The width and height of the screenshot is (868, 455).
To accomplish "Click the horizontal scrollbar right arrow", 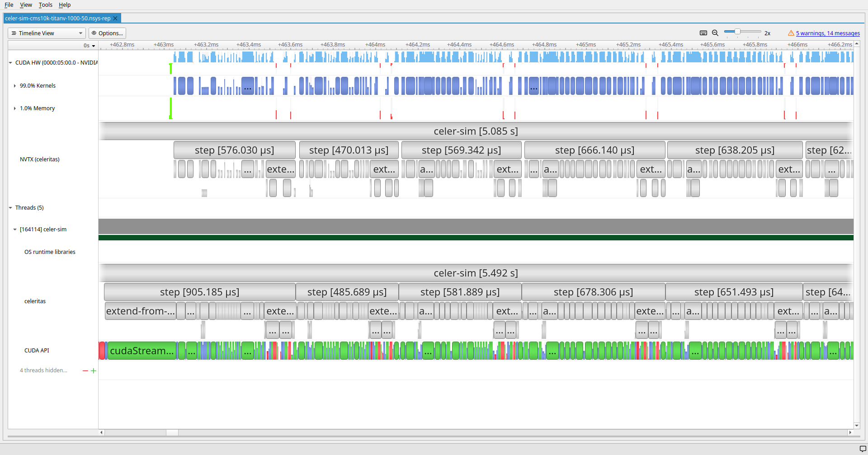I will 850,432.
